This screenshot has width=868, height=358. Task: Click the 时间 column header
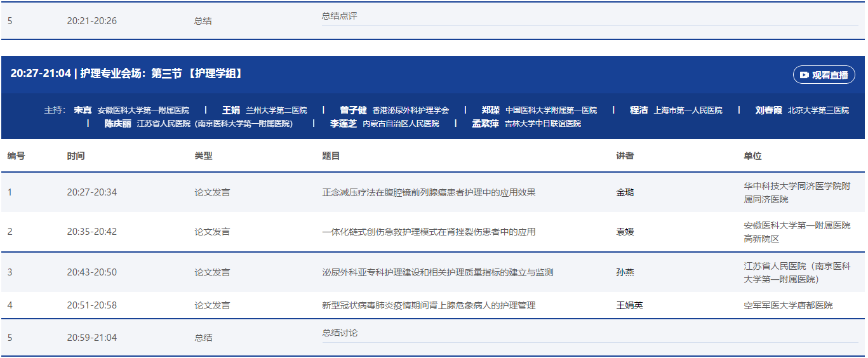(76, 156)
